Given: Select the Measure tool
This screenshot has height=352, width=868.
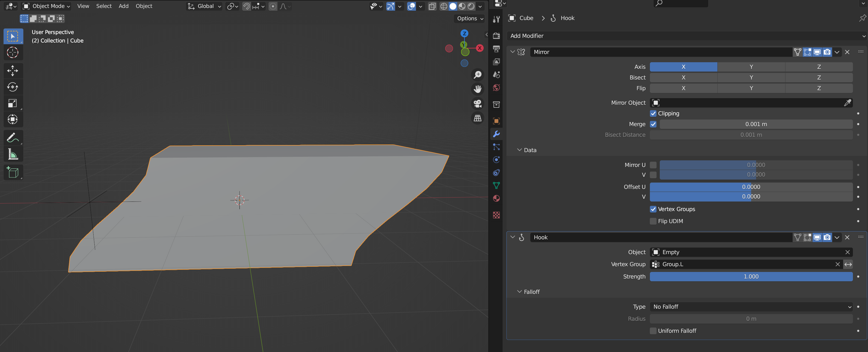Looking at the screenshot, I should click(13, 154).
